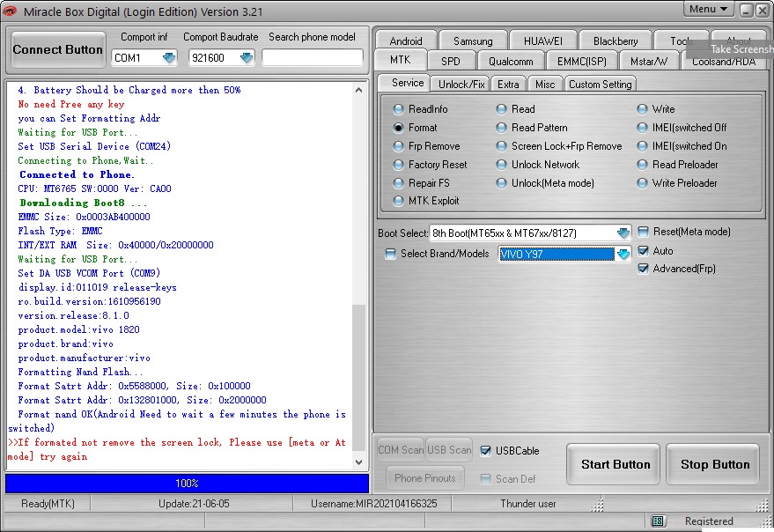
Task: Click the status bar icon beside Registered
Action: tap(658, 521)
